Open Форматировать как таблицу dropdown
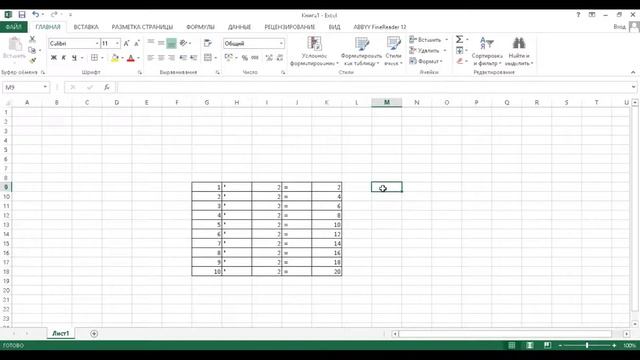 361,51
